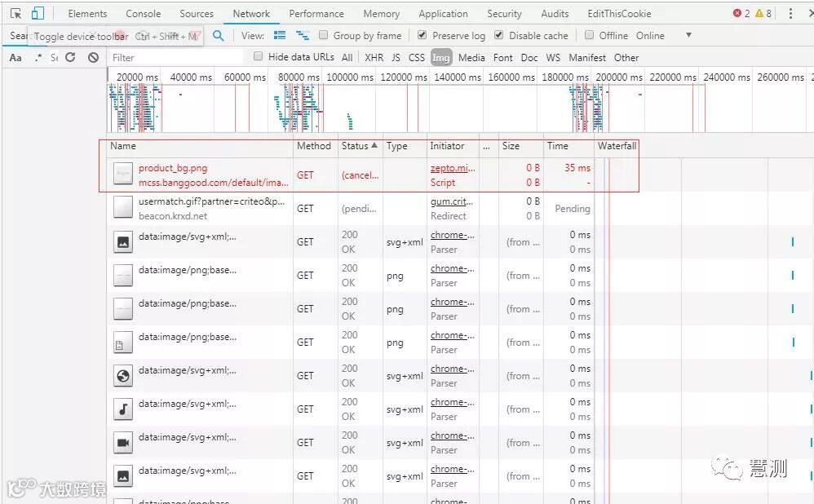The height and width of the screenshot is (504, 814).
Task: Filter requests by Media type
Action: (471, 58)
